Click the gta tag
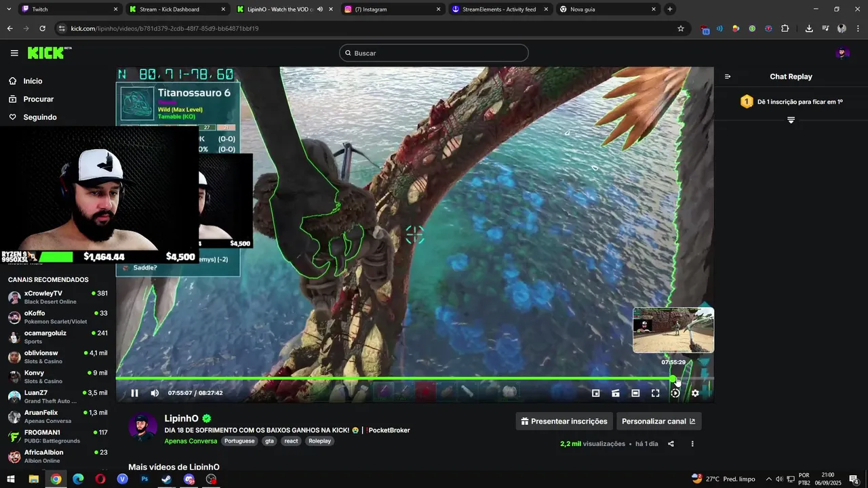 269,441
